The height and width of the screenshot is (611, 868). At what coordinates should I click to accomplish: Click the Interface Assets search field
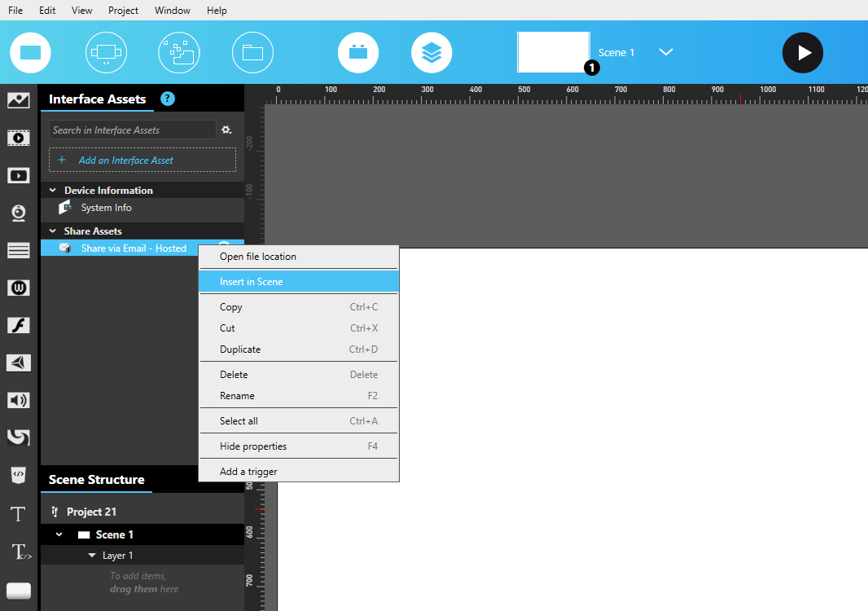(x=130, y=130)
